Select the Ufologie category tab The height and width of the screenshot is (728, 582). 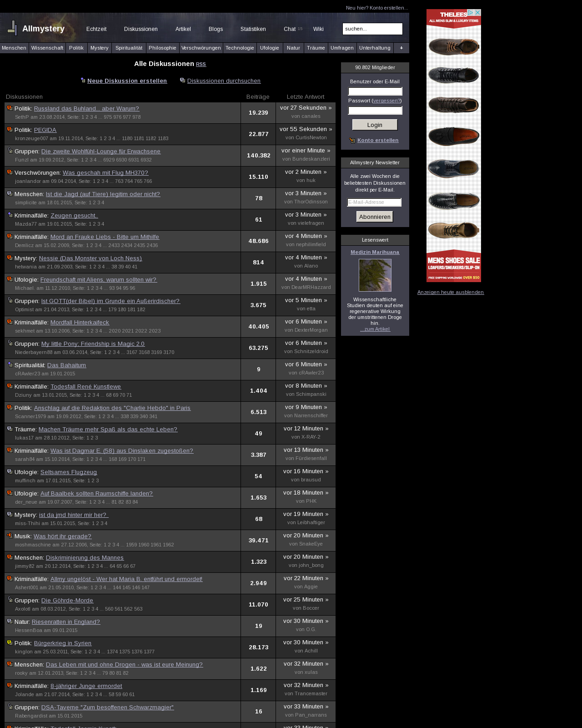[270, 48]
